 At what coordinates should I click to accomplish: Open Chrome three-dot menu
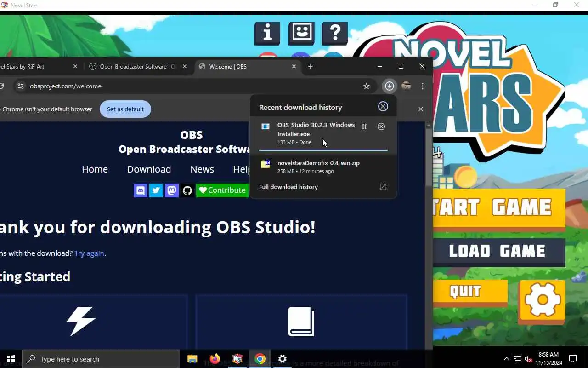tap(423, 86)
